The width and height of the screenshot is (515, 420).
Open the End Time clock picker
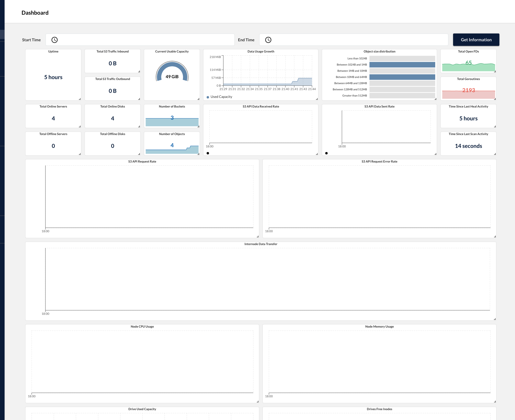(x=268, y=40)
